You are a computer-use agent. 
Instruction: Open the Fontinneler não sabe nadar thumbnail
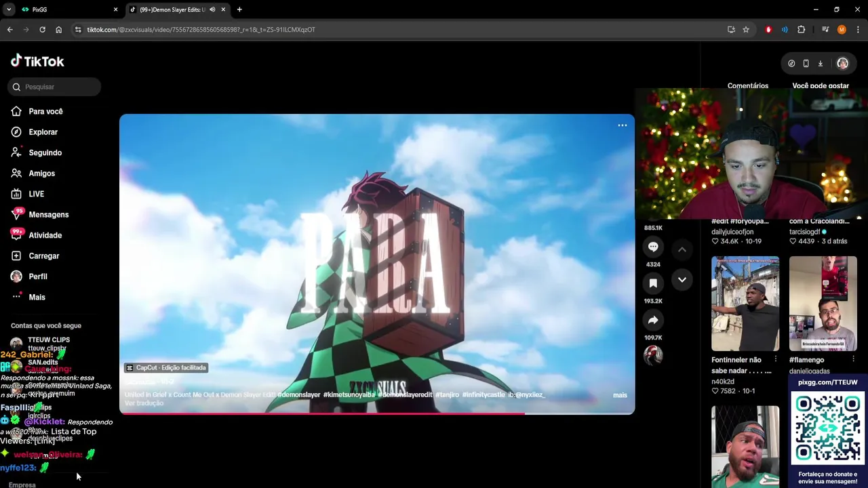pos(745,304)
